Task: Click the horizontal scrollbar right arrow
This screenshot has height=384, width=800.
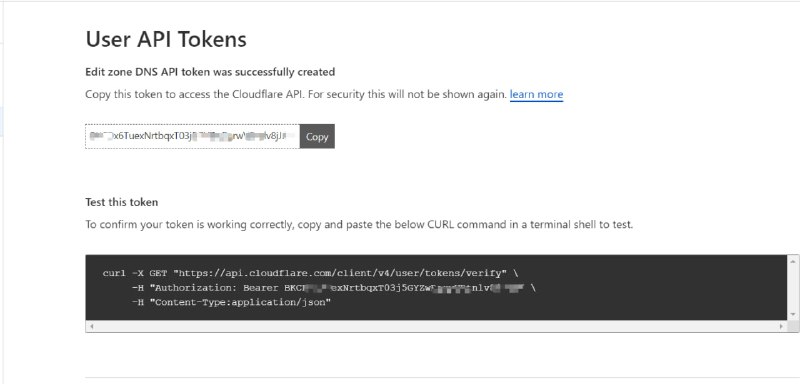Action: (x=781, y=326)
